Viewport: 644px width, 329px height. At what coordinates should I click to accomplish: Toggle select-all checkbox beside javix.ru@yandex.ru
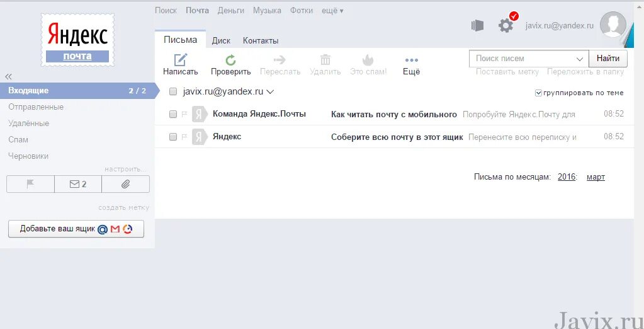(173, 92)
